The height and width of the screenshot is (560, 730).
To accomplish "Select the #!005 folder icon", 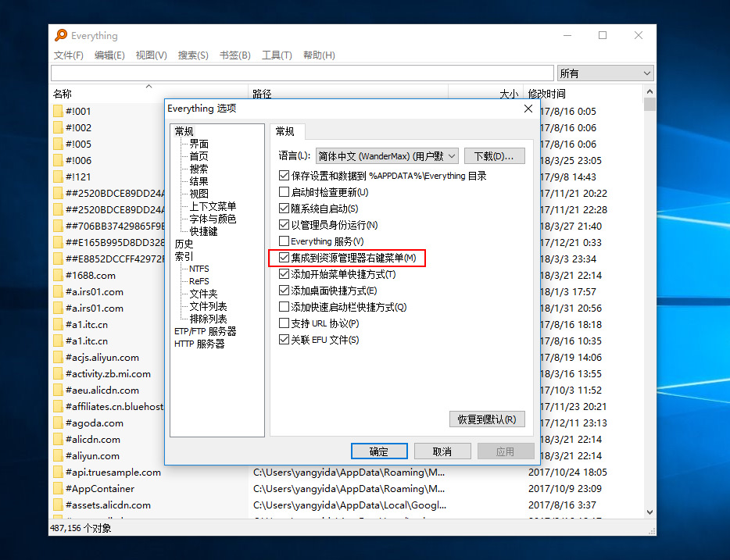I will point(58,144).
